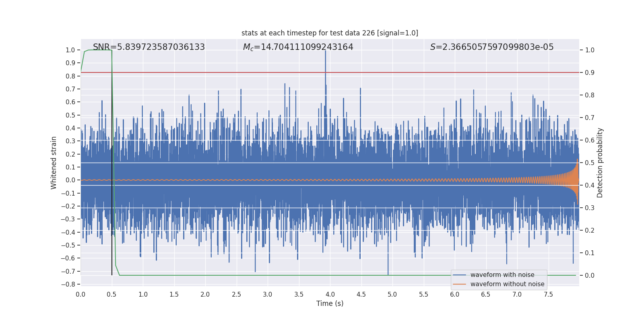This screenshot has height=322, width=644.
Task: Select the SNR=5.839723587036133 annotation
Action: click(x=149, y=47)
